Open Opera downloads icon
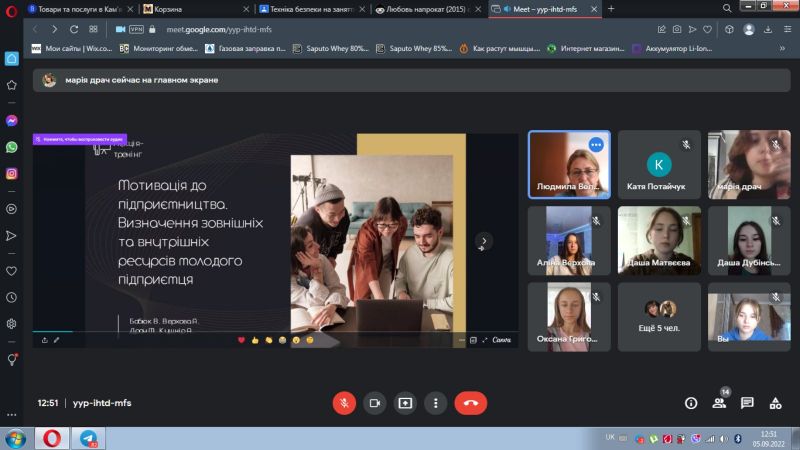 pyautogui.click(x=768, y=30)
